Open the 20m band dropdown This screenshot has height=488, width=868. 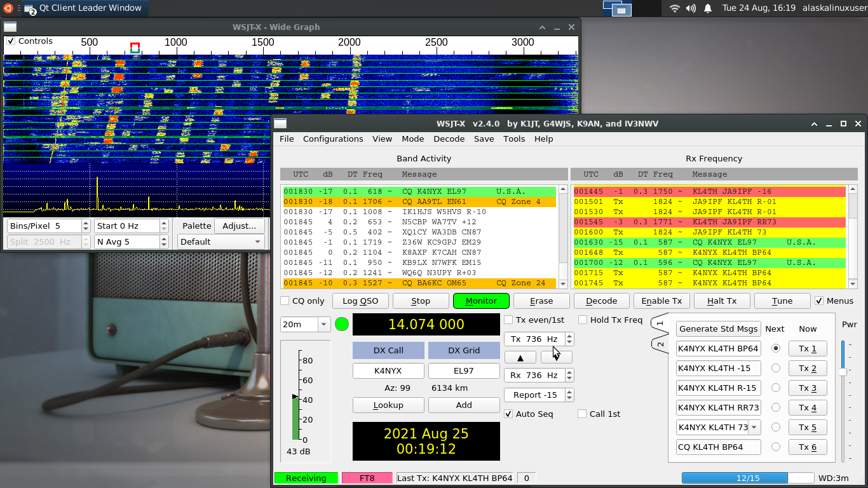[x=323, y=325]
